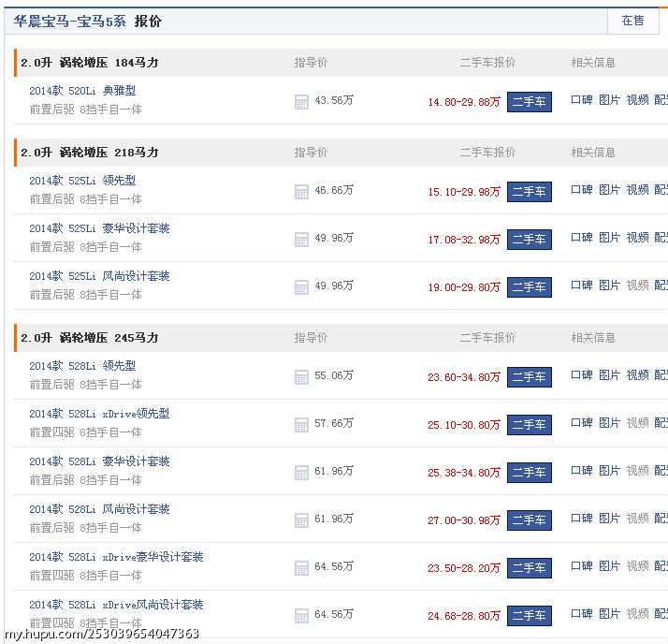This screenshot has height=644, width=668.
Task: Click section header 2.0升 涡轮增压 218马力
Action: [90, 153]
